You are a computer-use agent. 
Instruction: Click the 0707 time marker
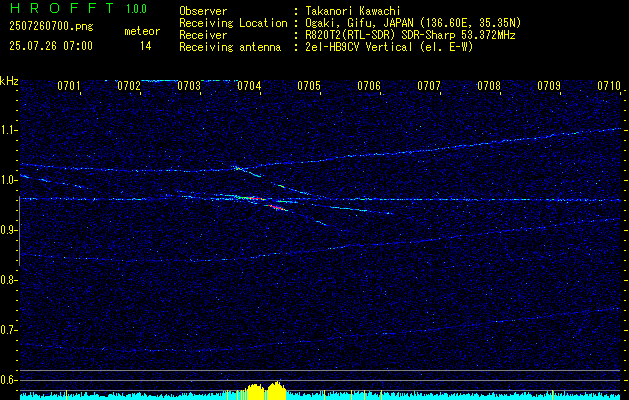pyautogui.click(x=429, y=86)
